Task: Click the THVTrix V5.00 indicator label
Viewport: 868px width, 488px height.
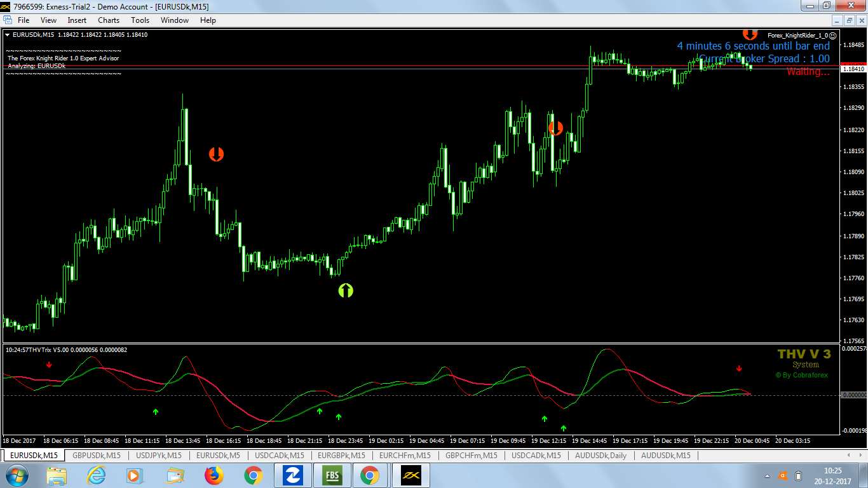Action: coord(66,350)
